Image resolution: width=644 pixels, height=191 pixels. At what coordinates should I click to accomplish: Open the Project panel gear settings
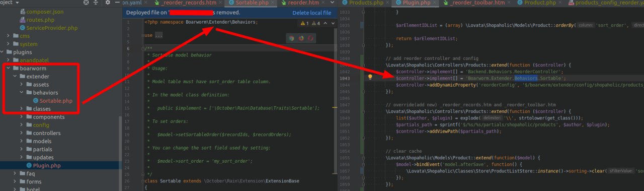[108, 3]
